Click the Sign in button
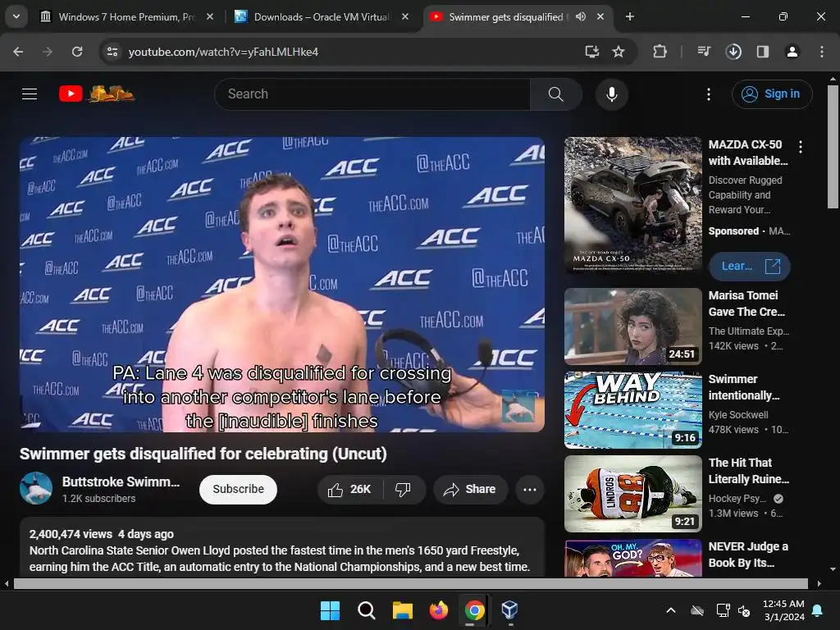The image size is (840, 630). coord(772,94)
